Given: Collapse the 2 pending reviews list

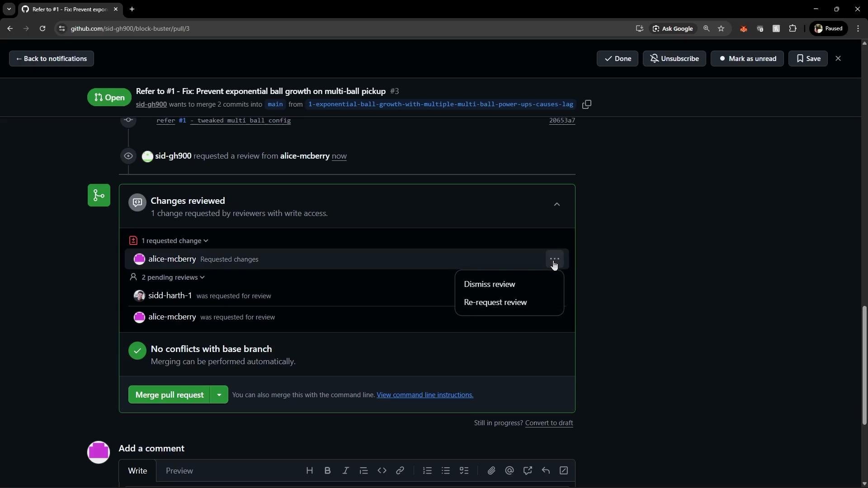Looking at the screenshot, I should (x=173, y=277).
